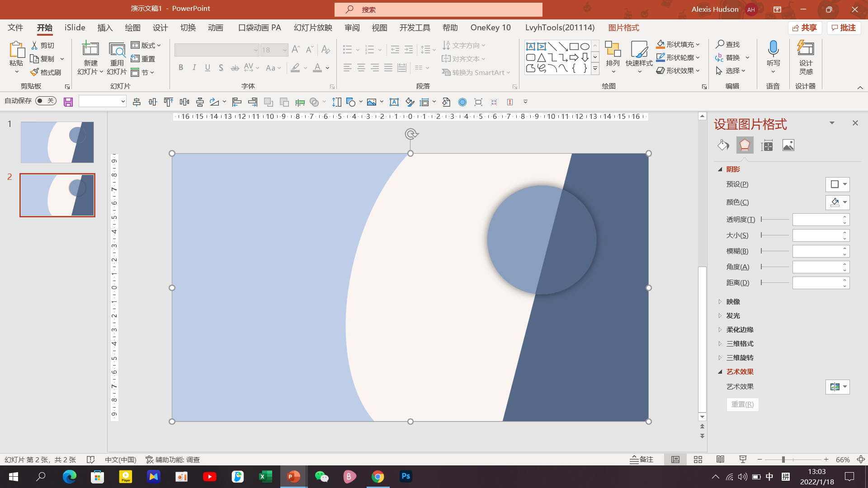This screenshot has height=488, width=868.
Task: Open the 艺术效果 artistic effects dropdown
Action: tap(838, 387)
